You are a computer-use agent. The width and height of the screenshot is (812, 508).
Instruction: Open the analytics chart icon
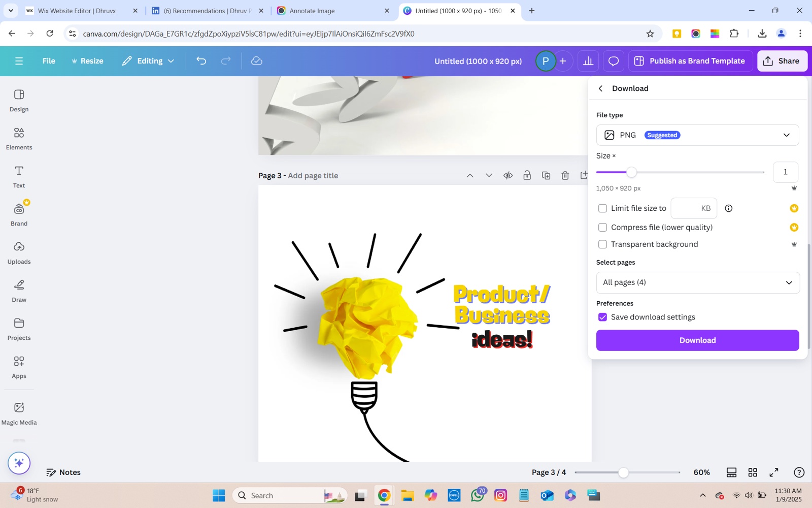588,61
